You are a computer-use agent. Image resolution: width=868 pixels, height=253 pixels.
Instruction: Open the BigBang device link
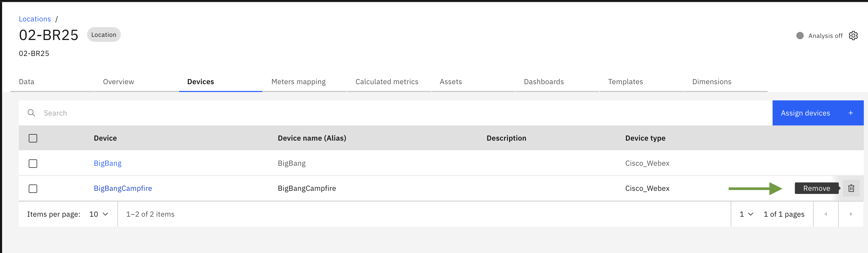coord(107,163)
